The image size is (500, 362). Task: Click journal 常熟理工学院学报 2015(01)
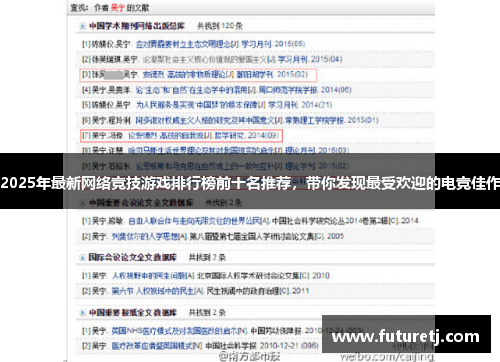332,120
